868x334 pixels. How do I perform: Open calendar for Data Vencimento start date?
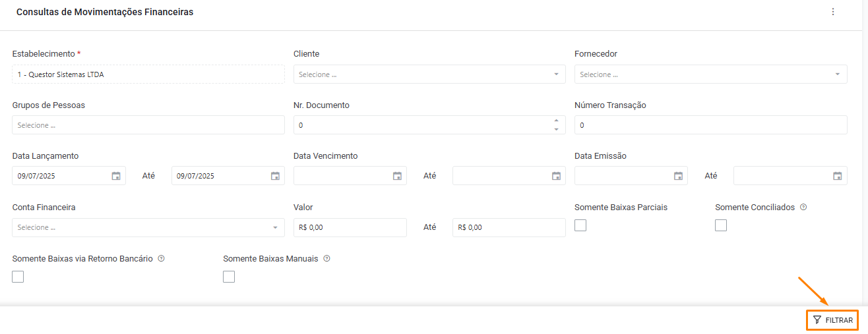pos(397,176)
